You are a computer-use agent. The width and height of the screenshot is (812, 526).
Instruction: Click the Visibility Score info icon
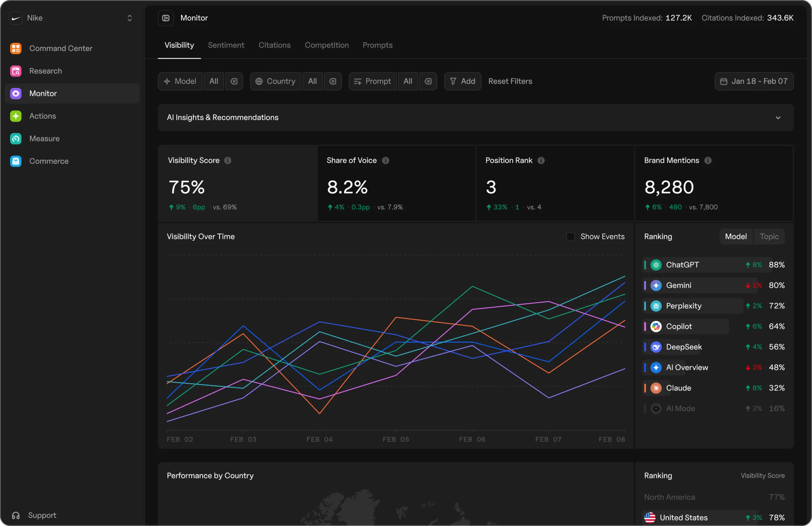(227, 161)
